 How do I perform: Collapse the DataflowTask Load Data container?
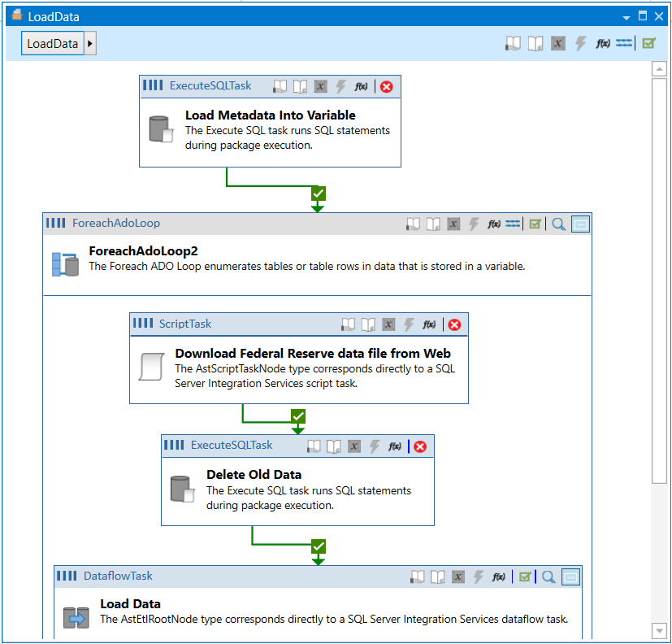(x=570, y=577)
